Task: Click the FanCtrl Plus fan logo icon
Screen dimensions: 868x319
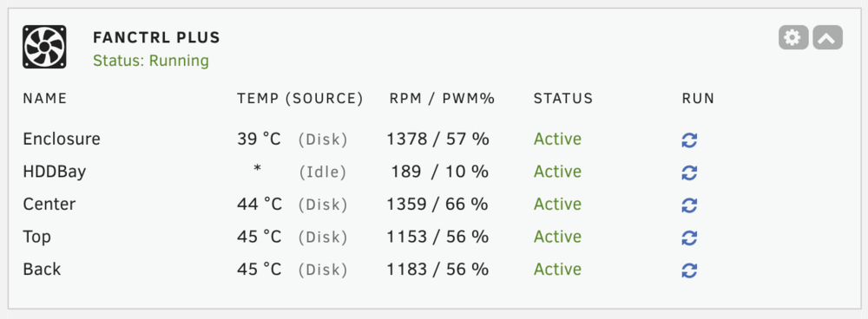Action: point(44,47)
